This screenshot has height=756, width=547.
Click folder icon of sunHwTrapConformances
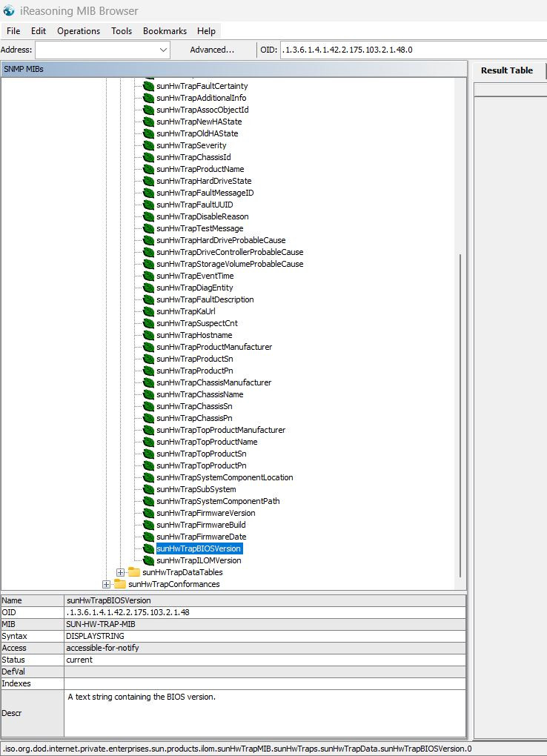[119, 584]
